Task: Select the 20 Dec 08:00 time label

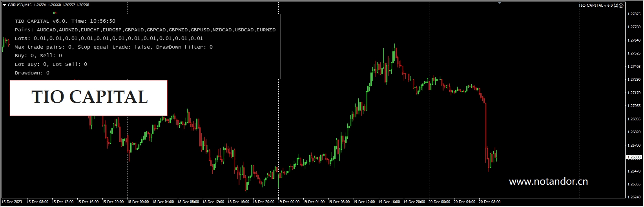Action: (x=489, y=202)
